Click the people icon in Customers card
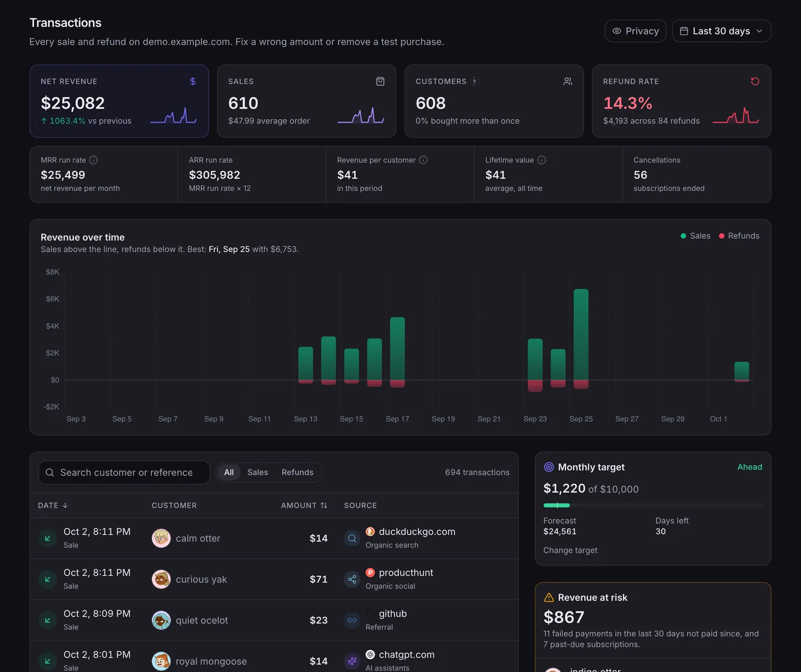This screenshot has width=801, height=672. (x=568, y=81)
